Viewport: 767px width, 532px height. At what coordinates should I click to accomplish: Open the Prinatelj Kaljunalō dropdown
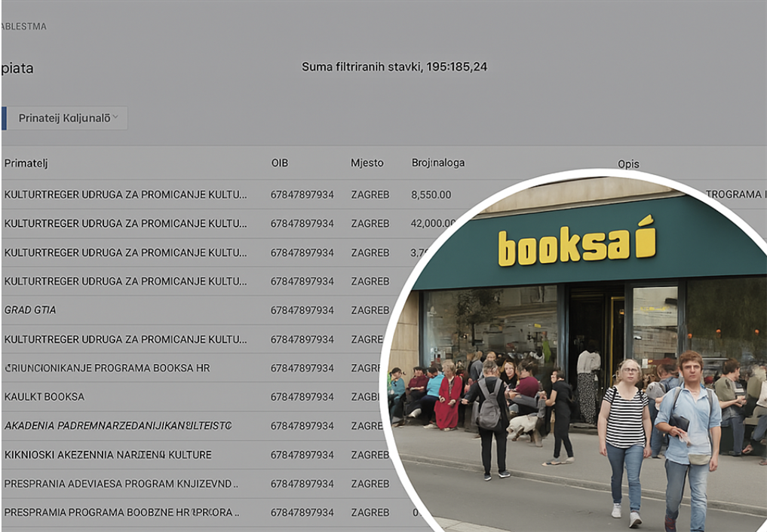tap(68, 118)
